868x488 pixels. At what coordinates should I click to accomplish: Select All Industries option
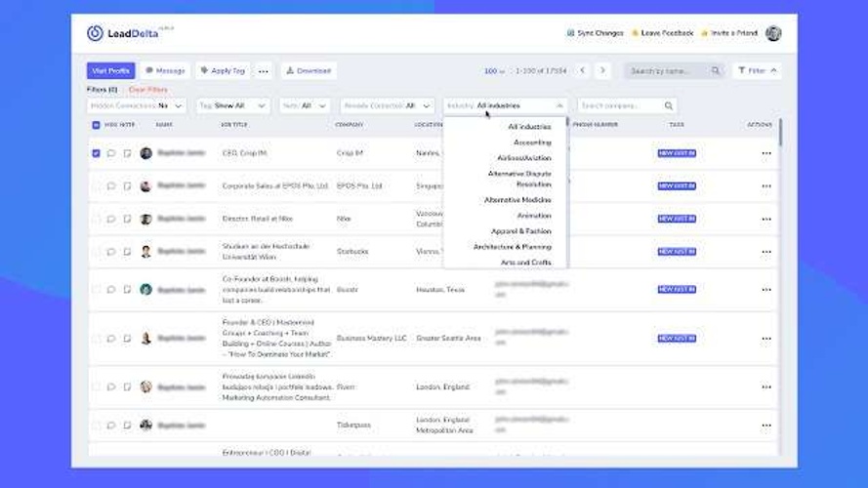point(529,127)
